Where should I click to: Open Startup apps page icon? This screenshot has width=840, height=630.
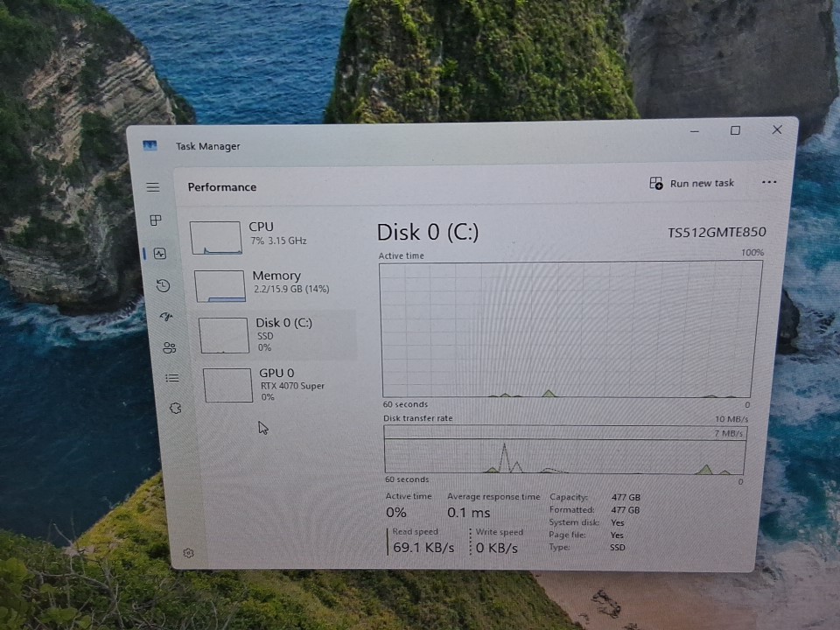click(166, 316)
